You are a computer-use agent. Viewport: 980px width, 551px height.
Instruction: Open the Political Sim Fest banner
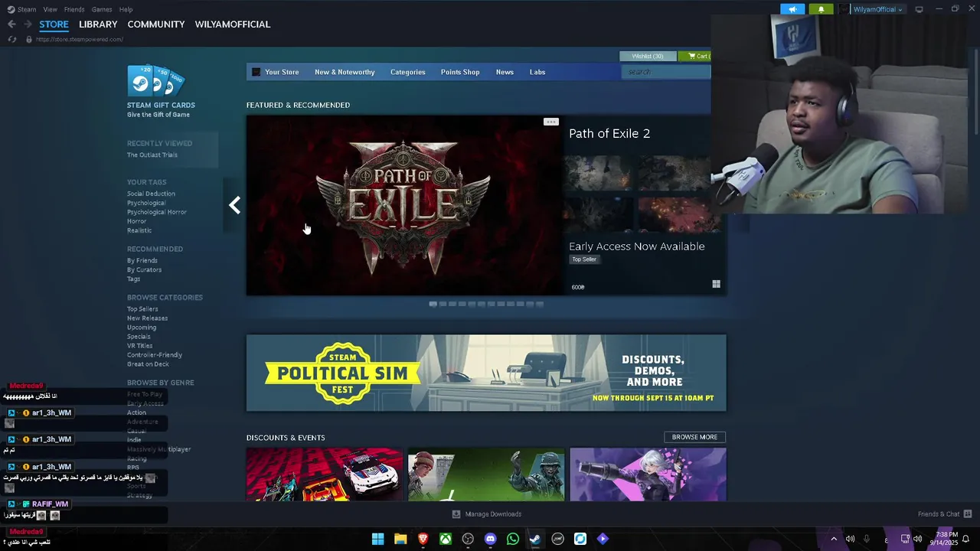click(486, 373)
